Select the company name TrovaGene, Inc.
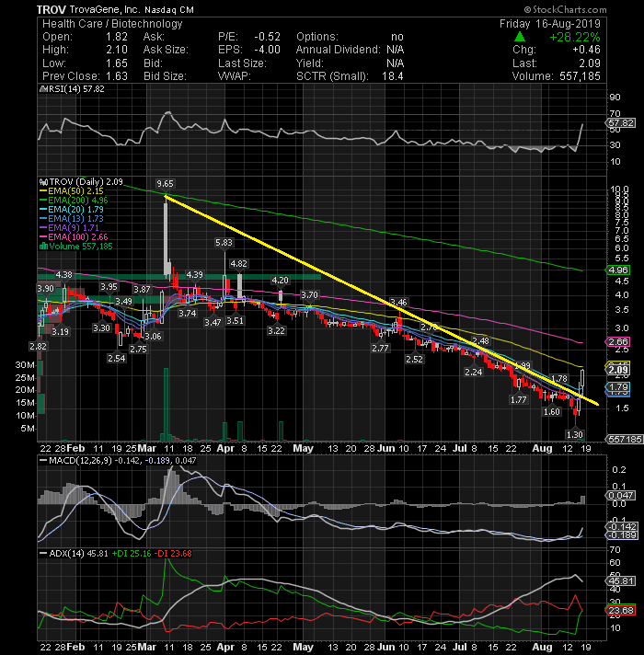Screen dimensions: 644x655 (x=104, y=9)
